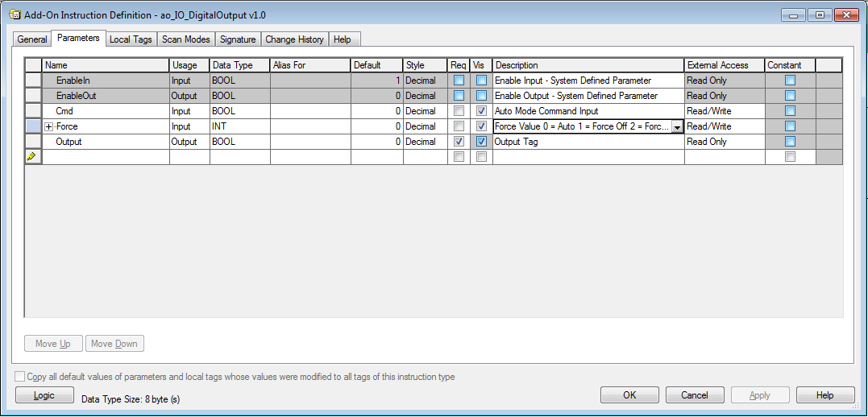
Task: Toggle Req checkbox for Cmd
Action: pos(459,110)
